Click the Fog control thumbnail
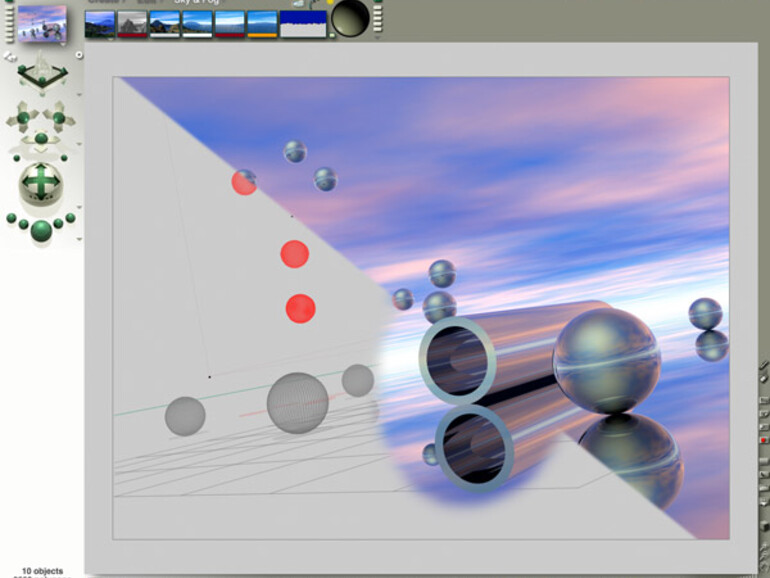770x578 pixels. point(165,22)
